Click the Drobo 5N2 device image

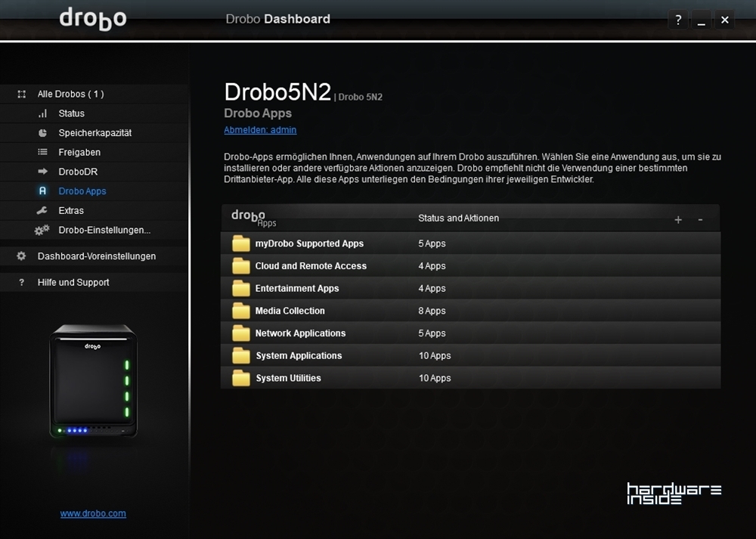(94, 381)
